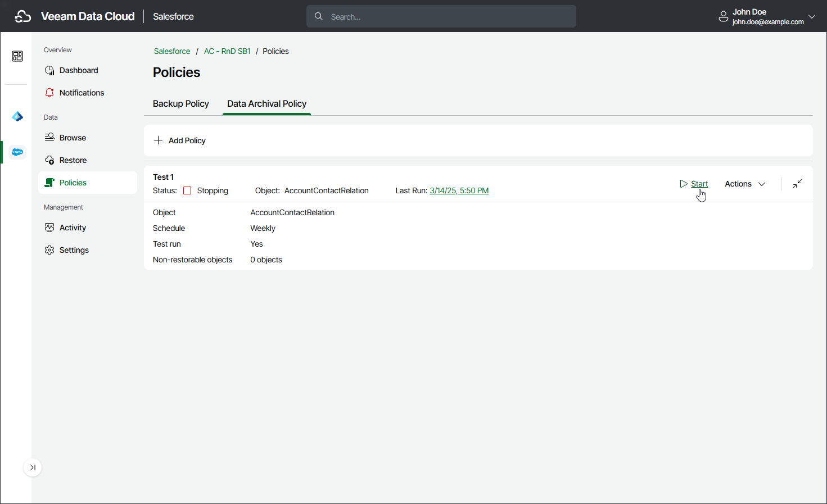Click the red Stopping status square icon
Image resolution: width=827 pixels, height=504 pixels.
[187, 190]
